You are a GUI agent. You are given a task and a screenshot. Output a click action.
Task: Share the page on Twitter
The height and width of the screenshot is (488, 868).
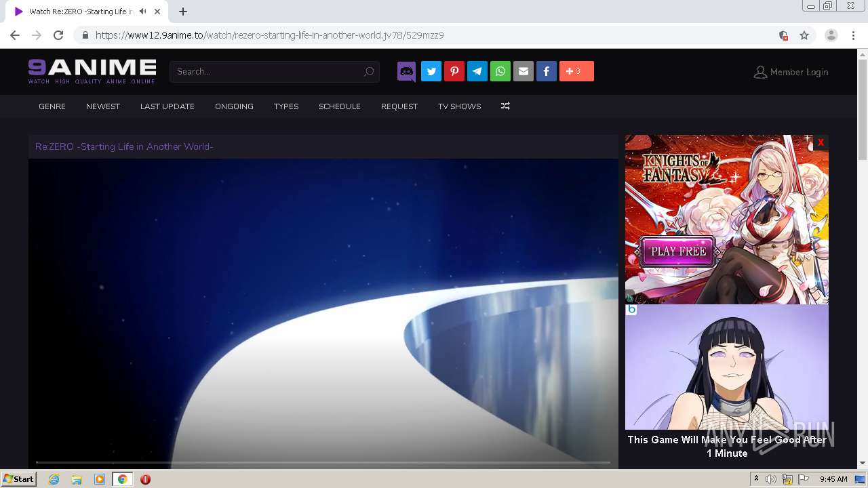[x=431, y=71]
